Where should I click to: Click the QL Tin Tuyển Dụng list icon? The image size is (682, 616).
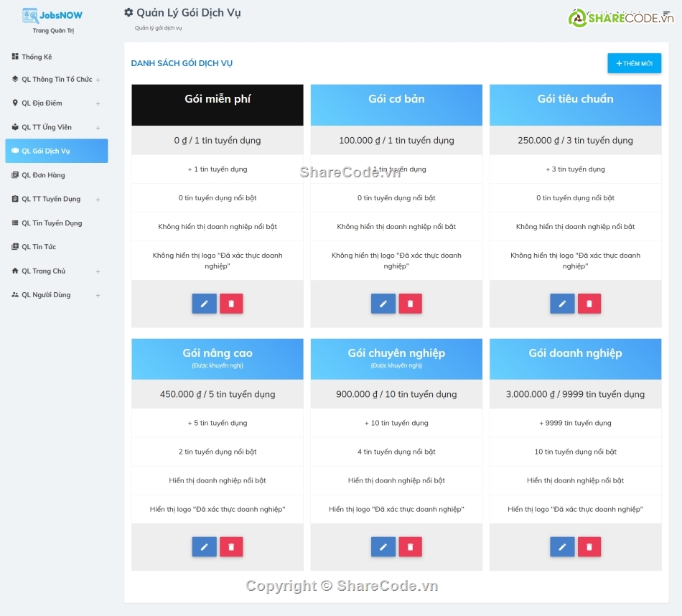tap(15, 223)
